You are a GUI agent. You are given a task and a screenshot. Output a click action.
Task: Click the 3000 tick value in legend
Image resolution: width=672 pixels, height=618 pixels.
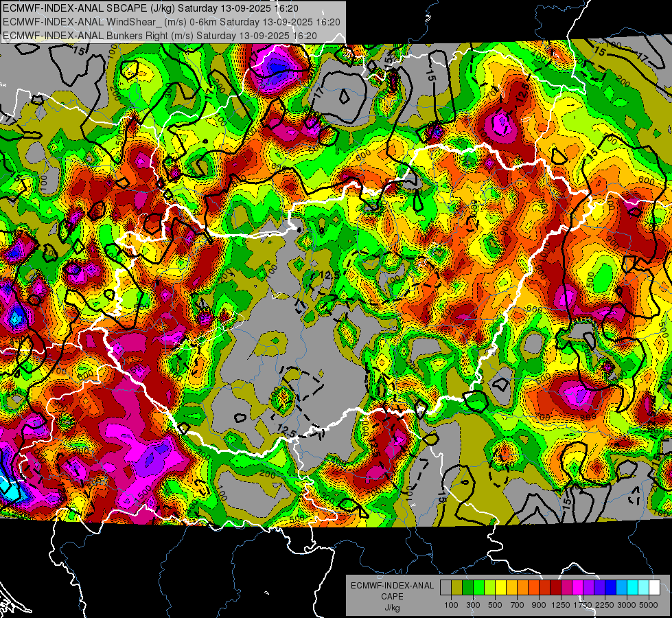627,605
